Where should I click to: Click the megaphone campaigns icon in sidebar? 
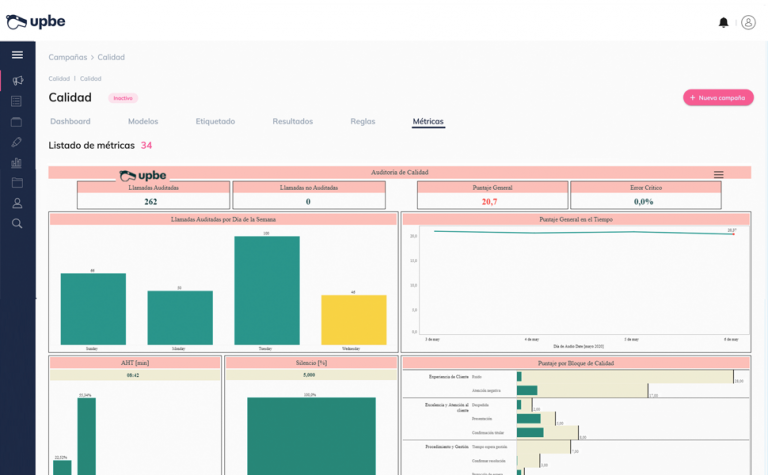point(17,80)
